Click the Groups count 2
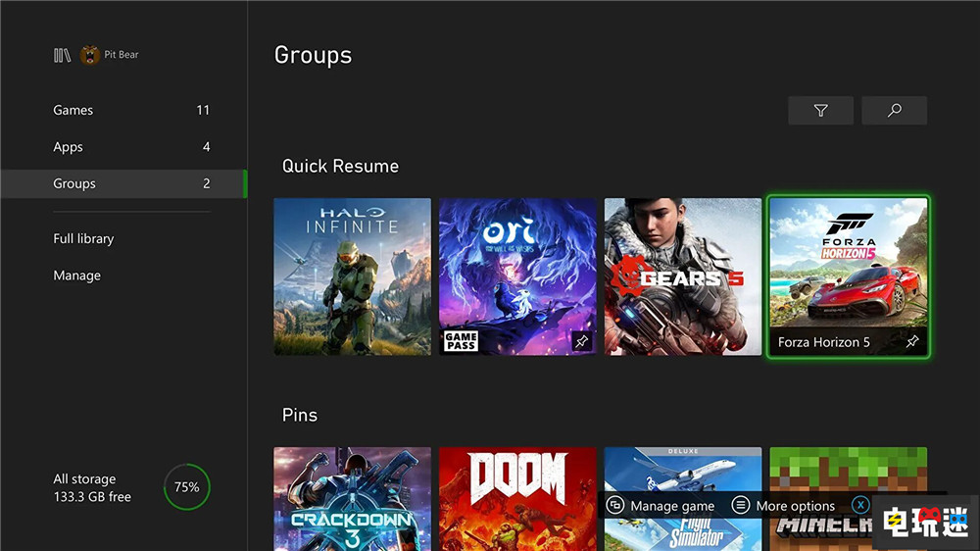This screenshot has height=551, width=980. point(206,184)
